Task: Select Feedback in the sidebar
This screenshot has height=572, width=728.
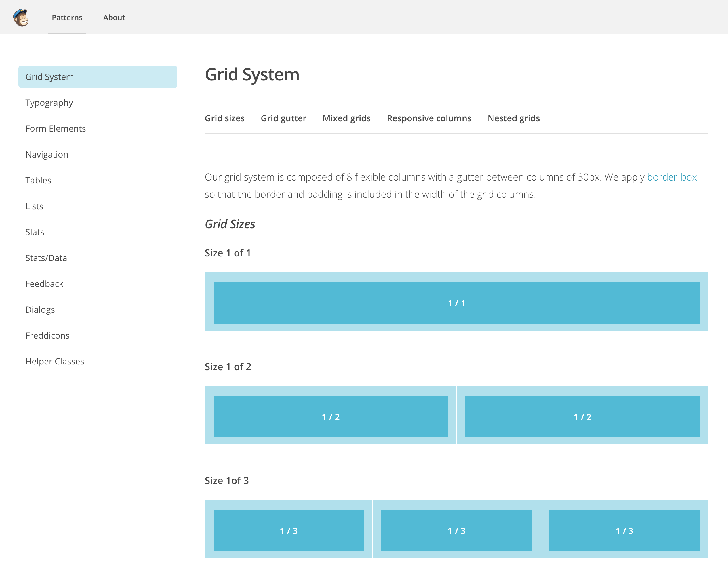Action: [44, 284]
